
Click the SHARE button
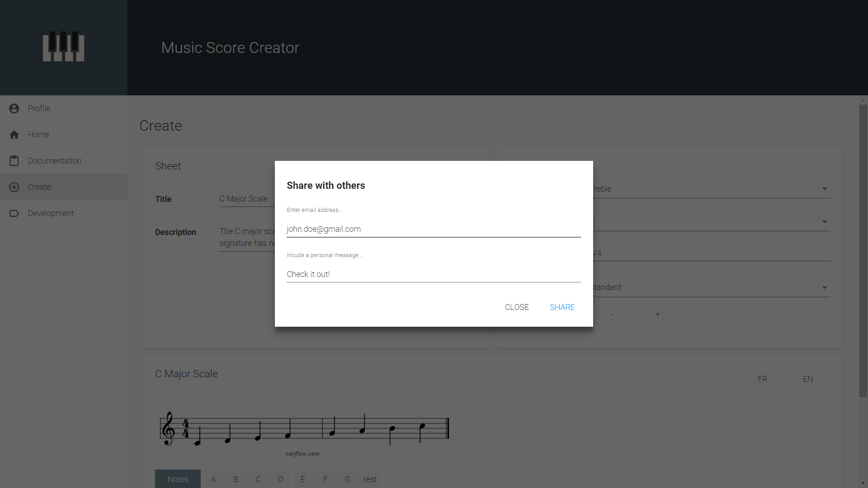click(x=562, y=307)
